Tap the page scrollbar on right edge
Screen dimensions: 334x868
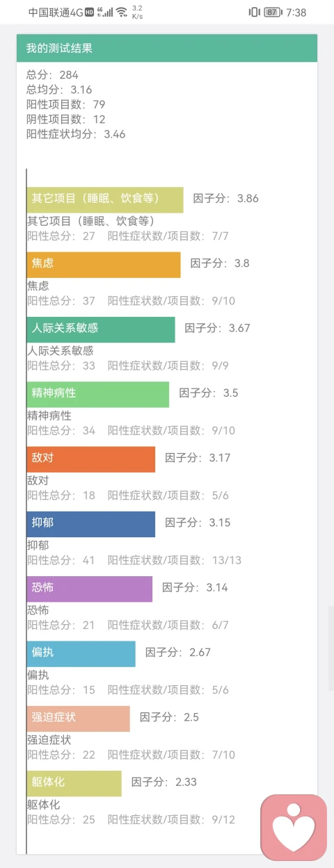pyautogui.click(x=331, y=648)
